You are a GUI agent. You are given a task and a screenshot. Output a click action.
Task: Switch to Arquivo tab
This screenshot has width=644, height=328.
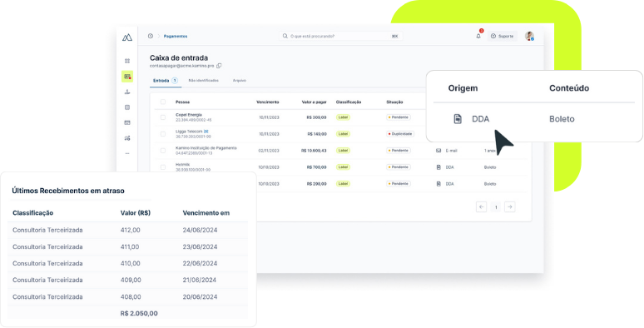[x=240, y=81]
